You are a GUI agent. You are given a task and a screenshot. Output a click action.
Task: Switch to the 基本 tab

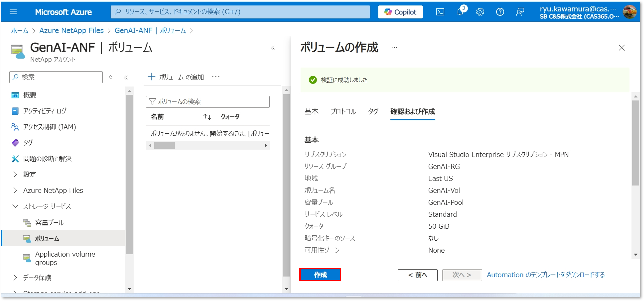point(311,111)
